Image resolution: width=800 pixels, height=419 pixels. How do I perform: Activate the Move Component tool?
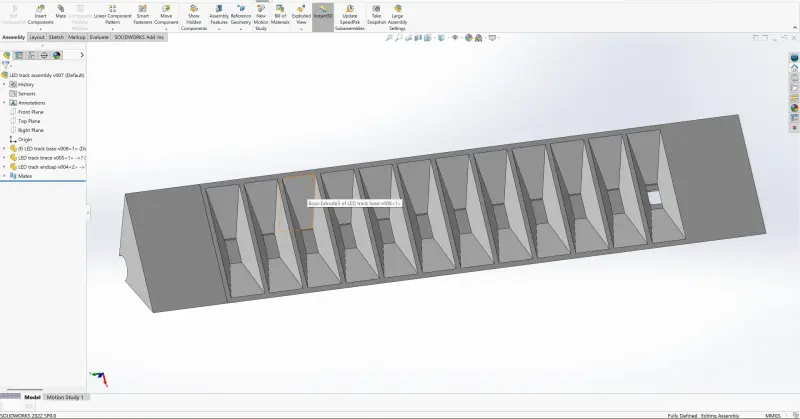(166, 14)
